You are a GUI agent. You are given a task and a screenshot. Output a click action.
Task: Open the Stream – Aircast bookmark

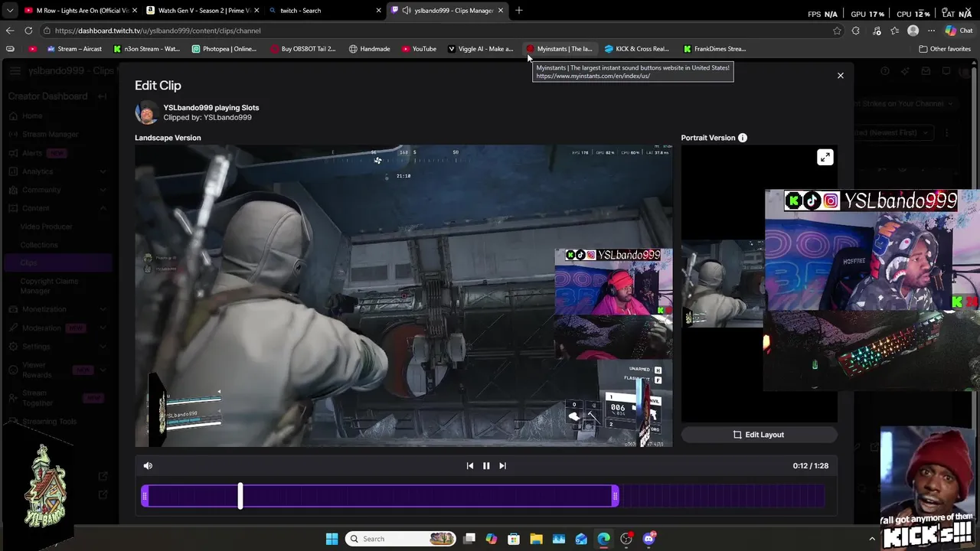click(x=74, y=49)
